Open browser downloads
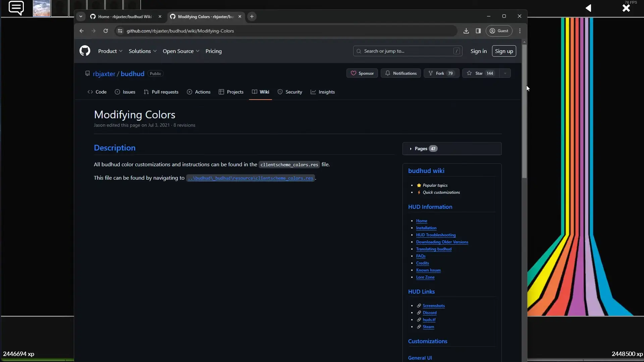This screenshot has height=362, width=644. coord(466,31)
